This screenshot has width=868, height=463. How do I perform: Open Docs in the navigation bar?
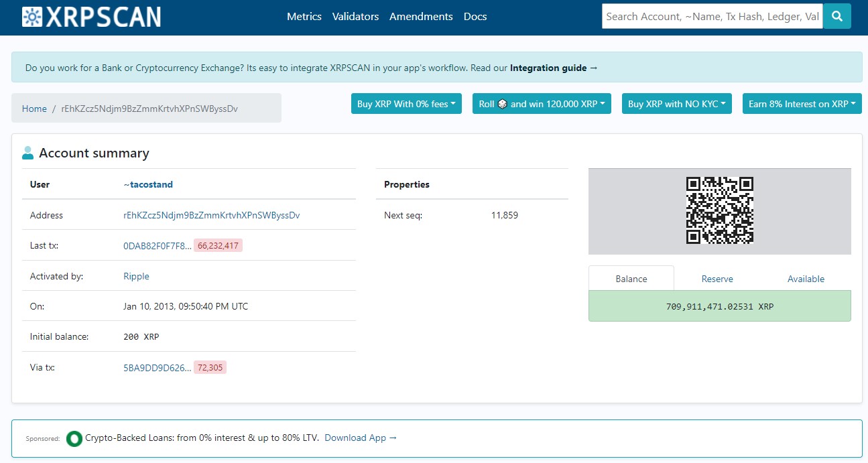point(475,17)
